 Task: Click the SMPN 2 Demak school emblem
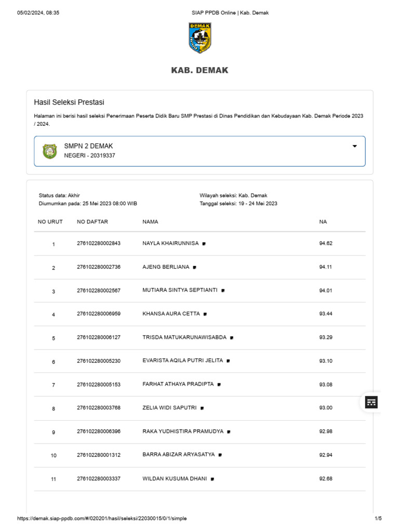pyautogui.click(x=49, y=151)
